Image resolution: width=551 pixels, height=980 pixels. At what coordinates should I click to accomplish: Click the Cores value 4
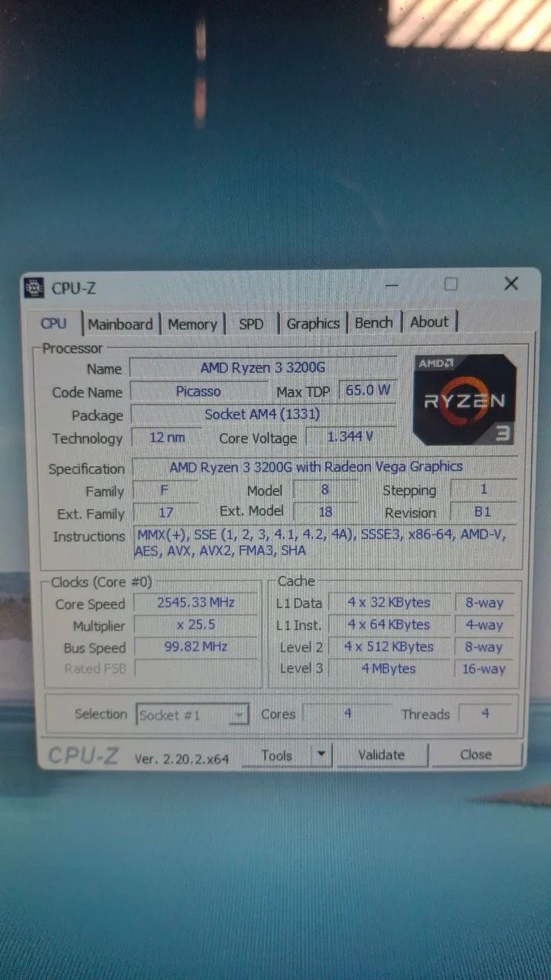click(x=347, y=714)
